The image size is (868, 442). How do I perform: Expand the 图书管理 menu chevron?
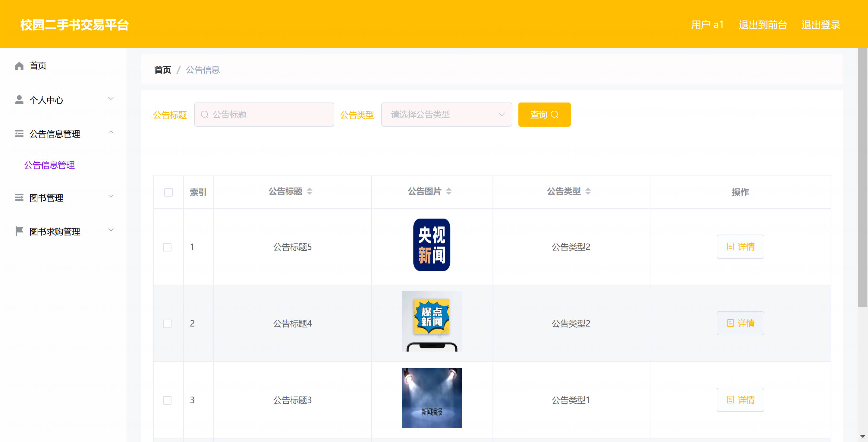(x=111, y=196)
